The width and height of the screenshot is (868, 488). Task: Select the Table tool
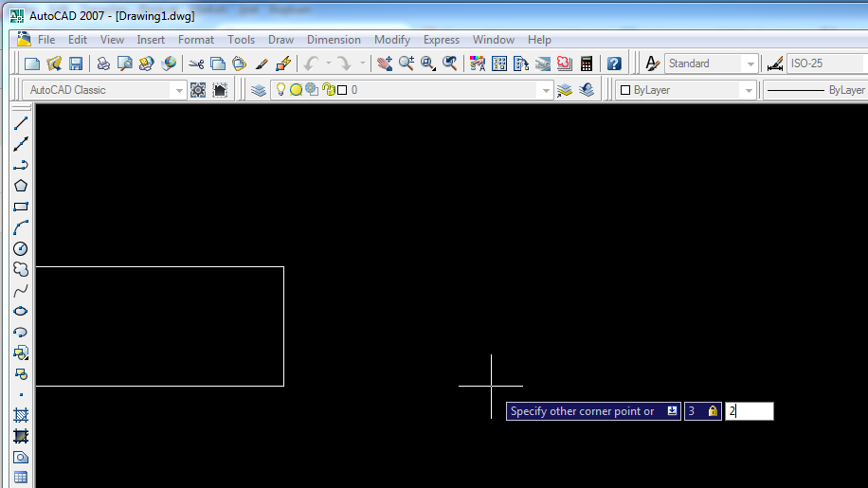tap(21, 478)
